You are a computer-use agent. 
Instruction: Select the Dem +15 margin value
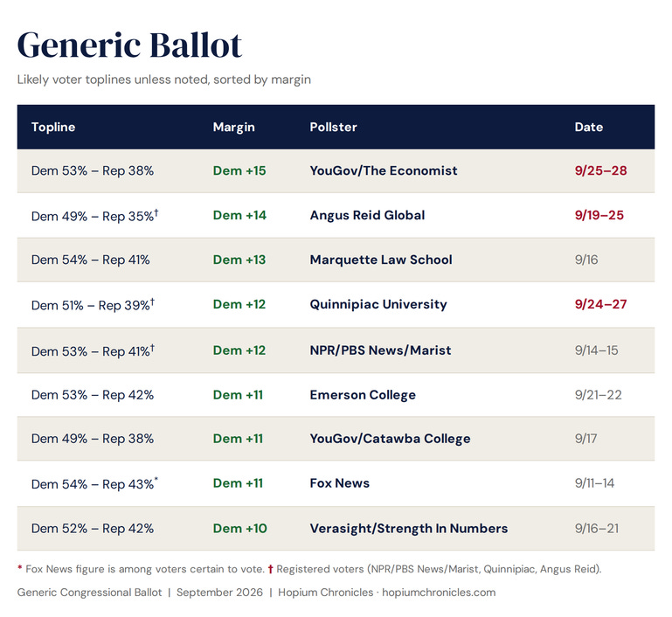239,170
